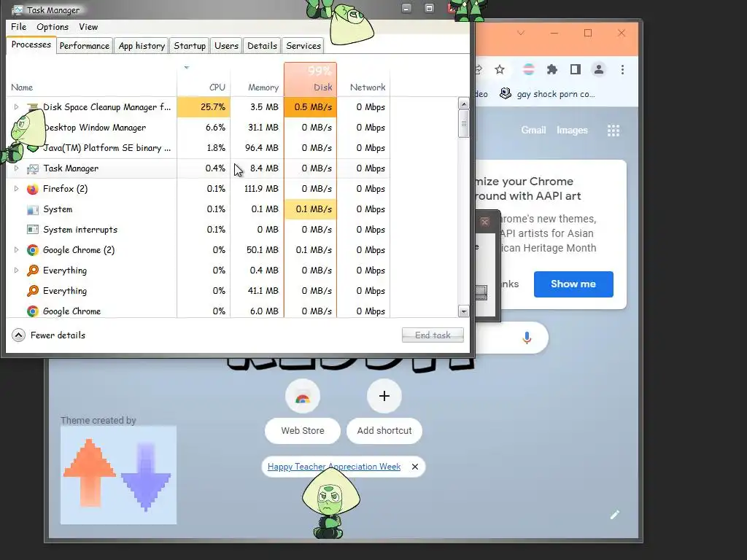Click the process list scroll down arrow
Image resolution: width=747 pixels, height=560 pixels.
coord(463,311)
